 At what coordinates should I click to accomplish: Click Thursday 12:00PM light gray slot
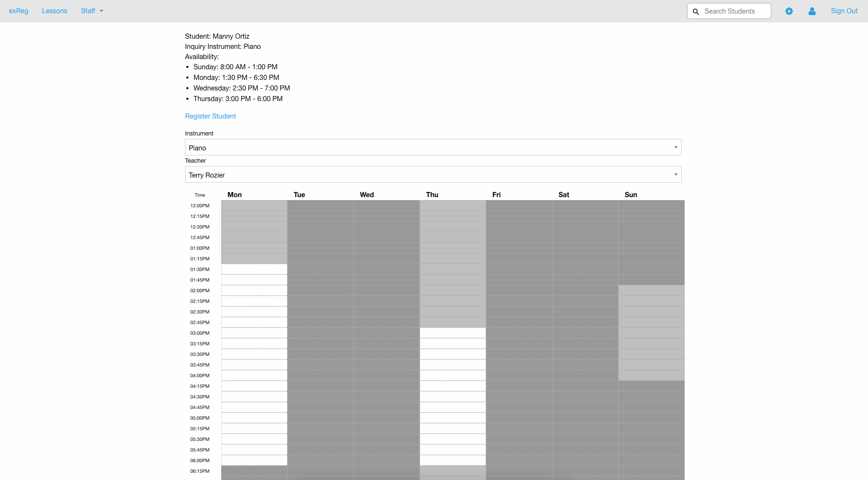[x=452, y=206]
